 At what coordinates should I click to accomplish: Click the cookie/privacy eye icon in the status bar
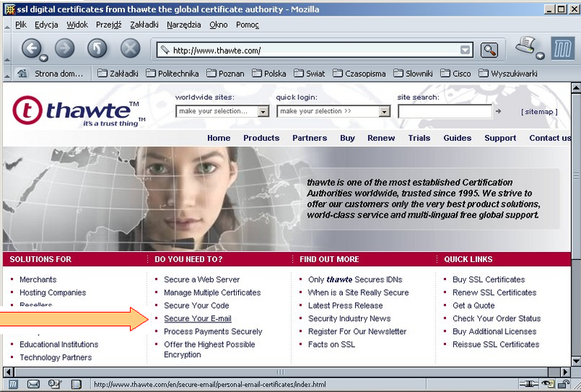pyautogui.click(x=548, y=384)
